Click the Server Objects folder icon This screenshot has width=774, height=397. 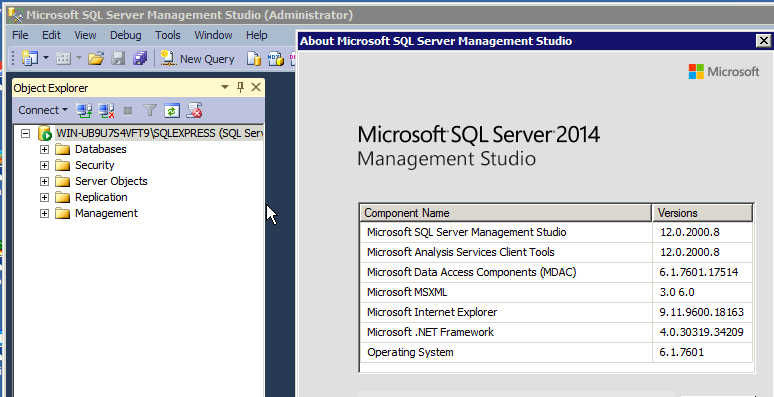click(63, 181)
